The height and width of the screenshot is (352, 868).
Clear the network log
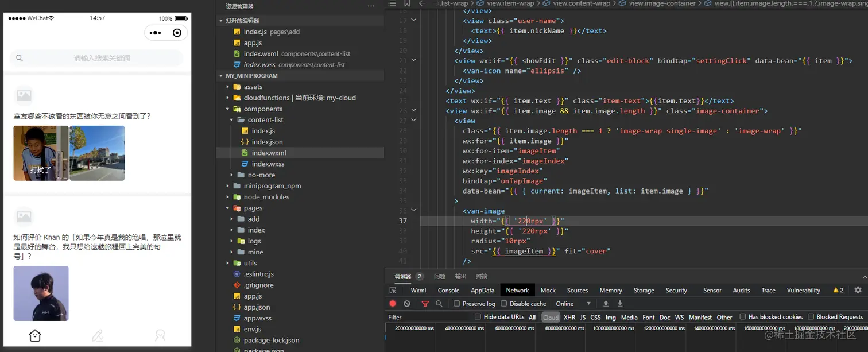tap(407, 304)
